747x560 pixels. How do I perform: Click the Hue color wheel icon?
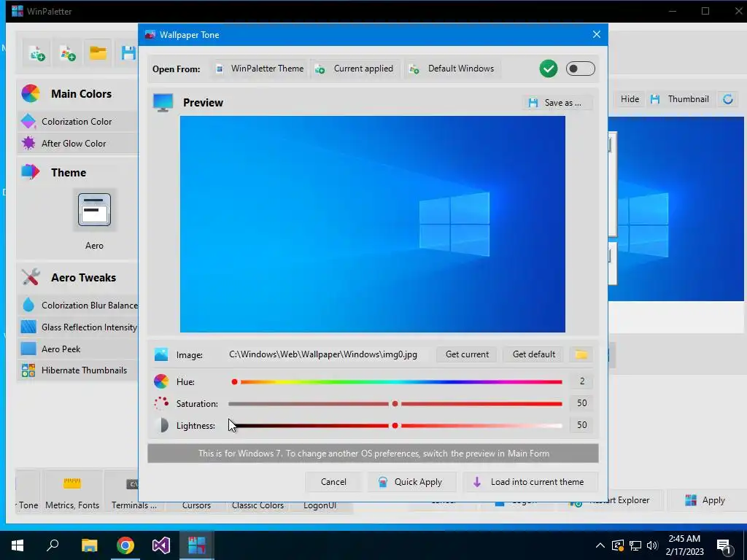[161, 381]
